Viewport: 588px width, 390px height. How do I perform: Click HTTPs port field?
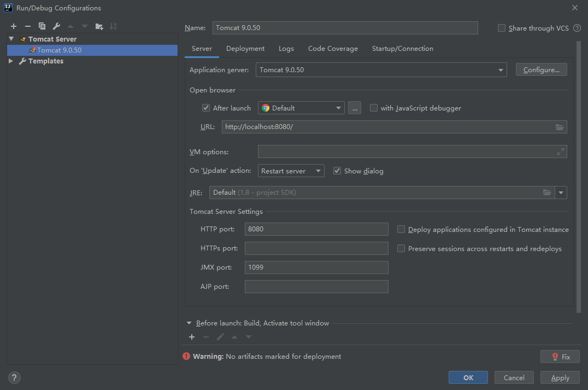point(316,248)
